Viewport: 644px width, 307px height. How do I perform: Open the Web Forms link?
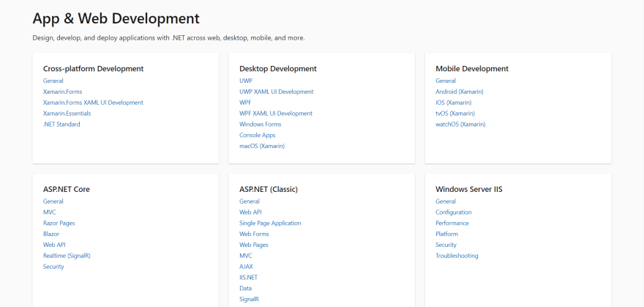pyautogui.click(x=254, y=234)
